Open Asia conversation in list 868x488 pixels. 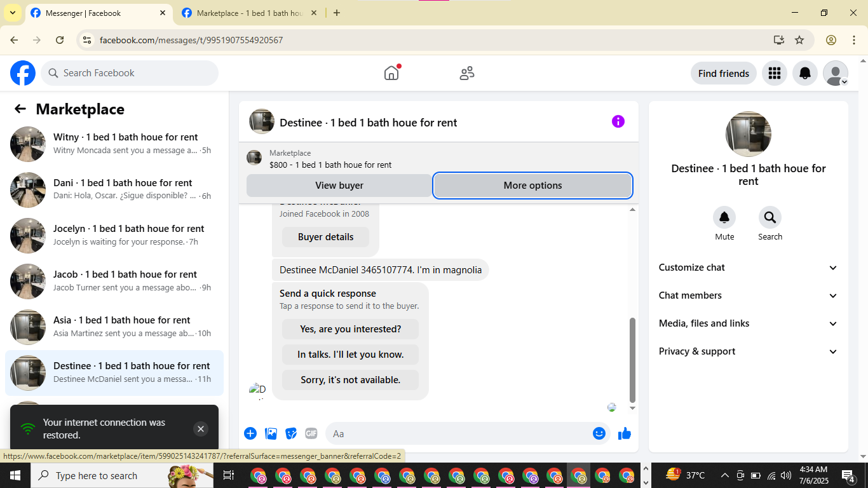[114, 327]
